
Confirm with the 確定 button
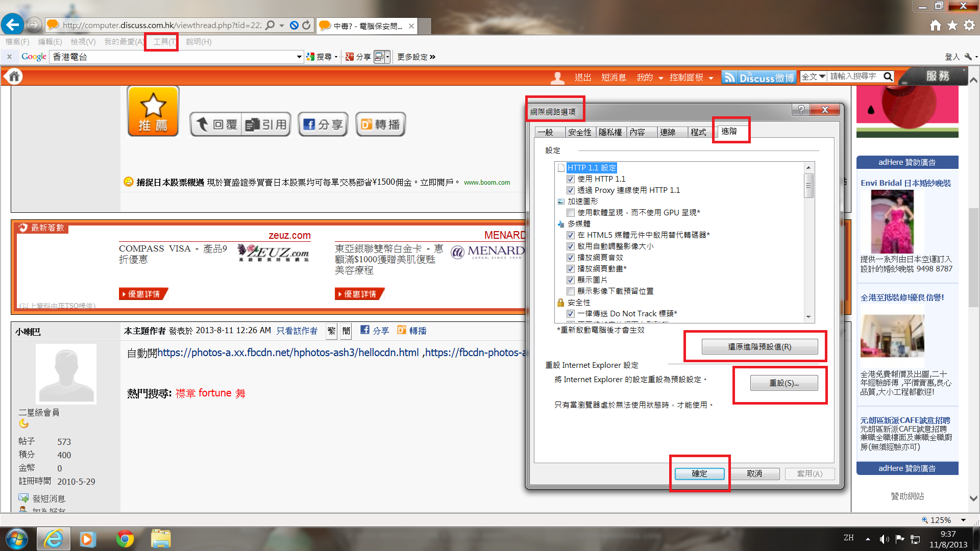[x=699, y=474]
